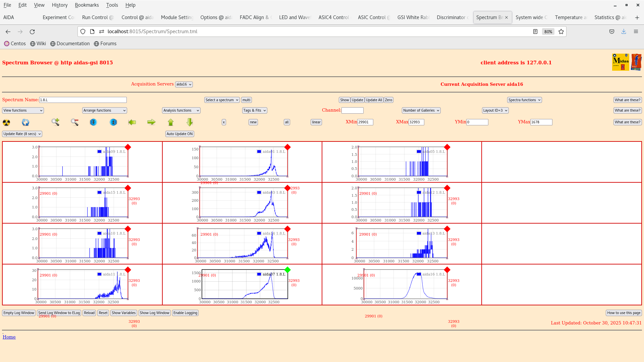Click the green down arrow icon
The height and width of the screenshot is (362, 644).
[x=189, y=122]
